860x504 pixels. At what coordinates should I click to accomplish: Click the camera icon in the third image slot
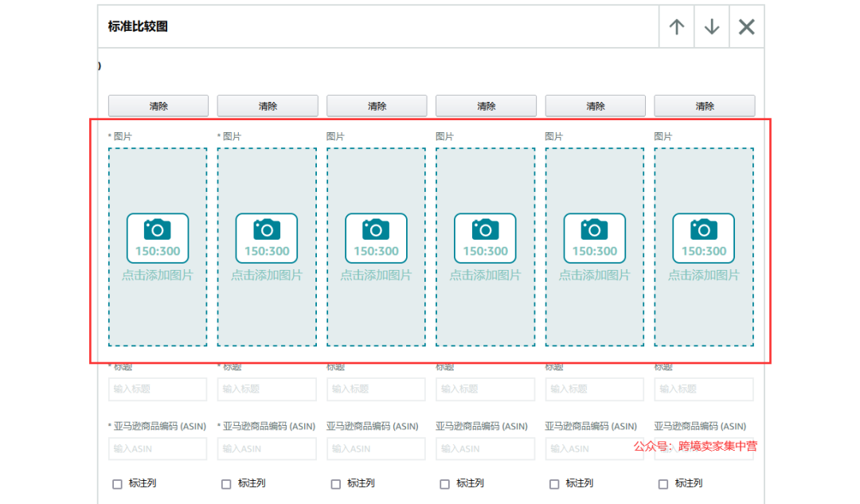(376, 230)
